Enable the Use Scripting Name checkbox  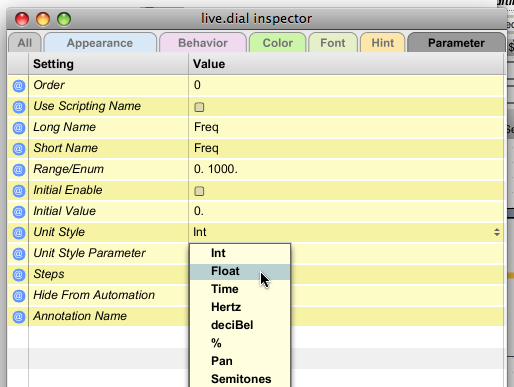[x=199, y=107]
